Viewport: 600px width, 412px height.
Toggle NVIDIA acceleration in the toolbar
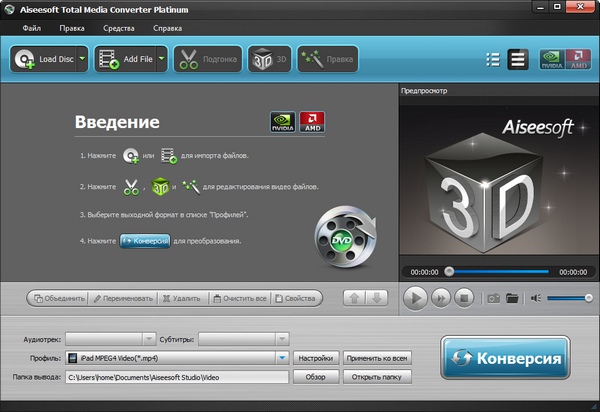[x=552, y=59]
